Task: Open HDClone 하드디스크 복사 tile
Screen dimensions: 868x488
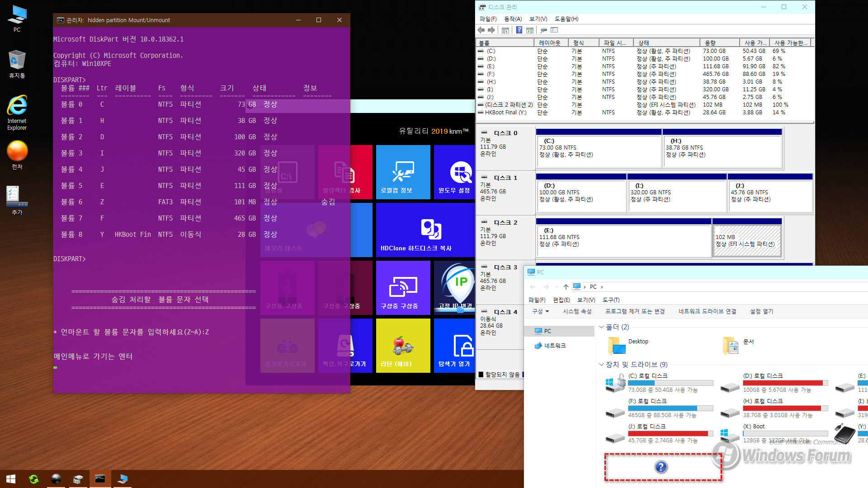Action: pos(425,230)
